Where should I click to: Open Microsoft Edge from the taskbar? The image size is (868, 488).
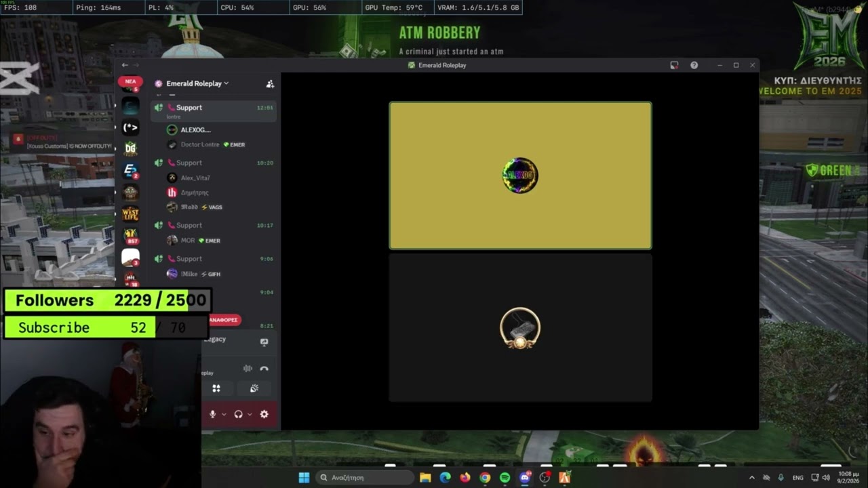(445, 478)
